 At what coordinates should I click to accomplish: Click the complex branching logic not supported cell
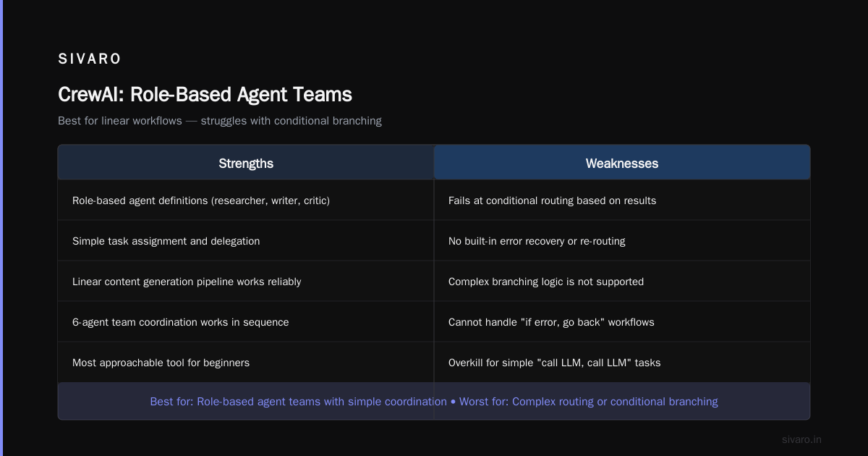click(x=622, y=282)
